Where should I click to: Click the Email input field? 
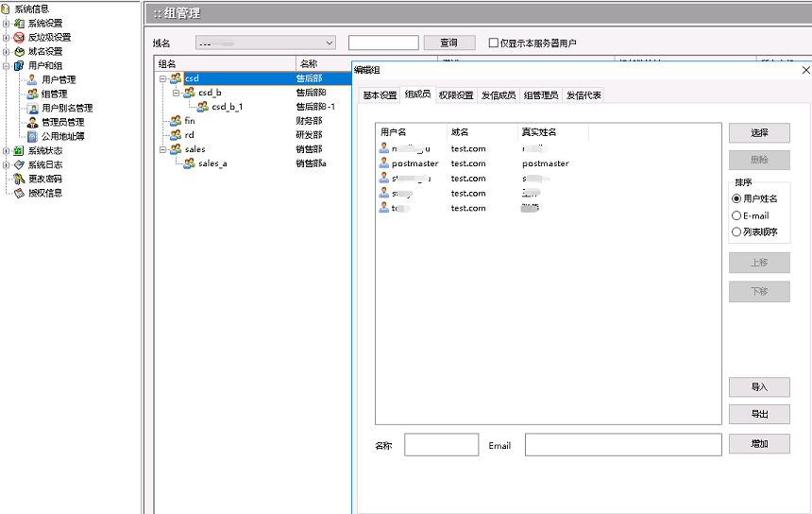(623, 445)
